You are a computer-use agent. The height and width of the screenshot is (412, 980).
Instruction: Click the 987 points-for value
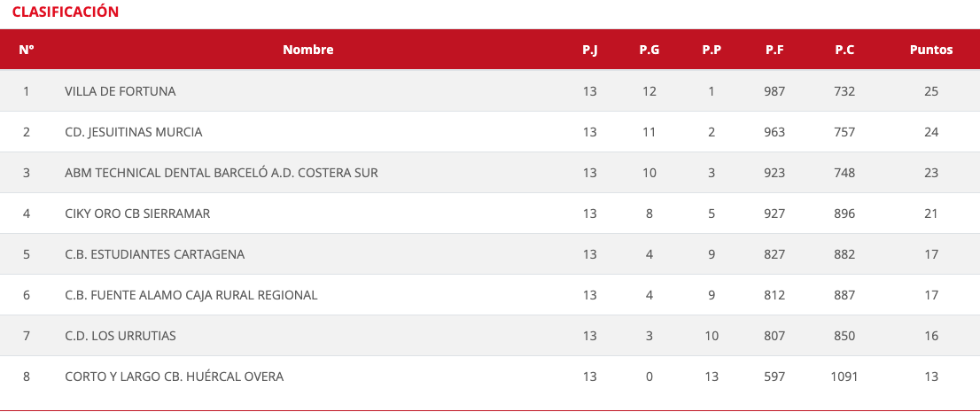774,91
